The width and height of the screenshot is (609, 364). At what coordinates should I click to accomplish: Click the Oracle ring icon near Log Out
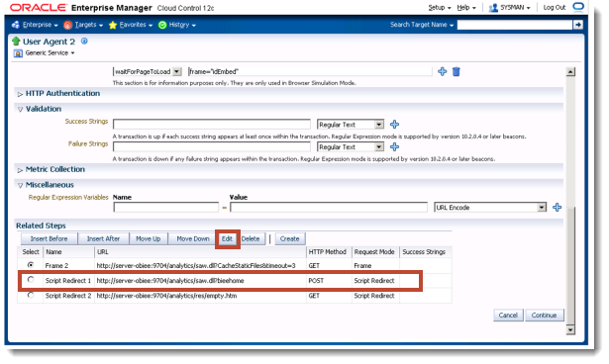(x=578, y=7)
